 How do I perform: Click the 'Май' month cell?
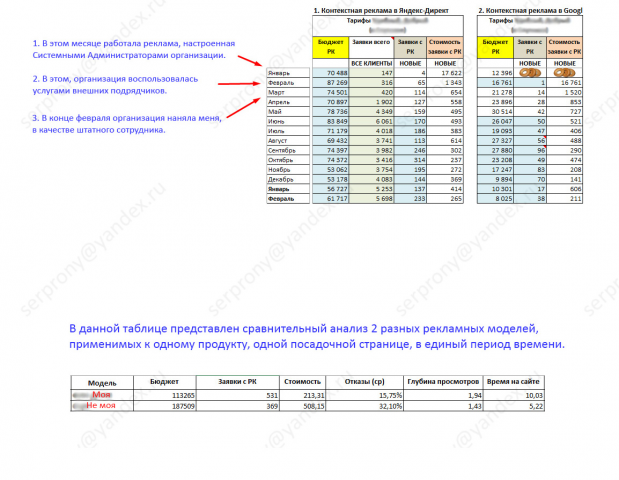[x=288, y=112]
